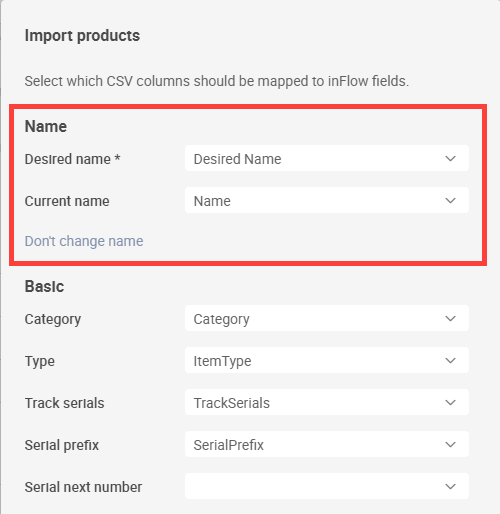Expand the Serial prefix dropdown

[x=327, y=444]
